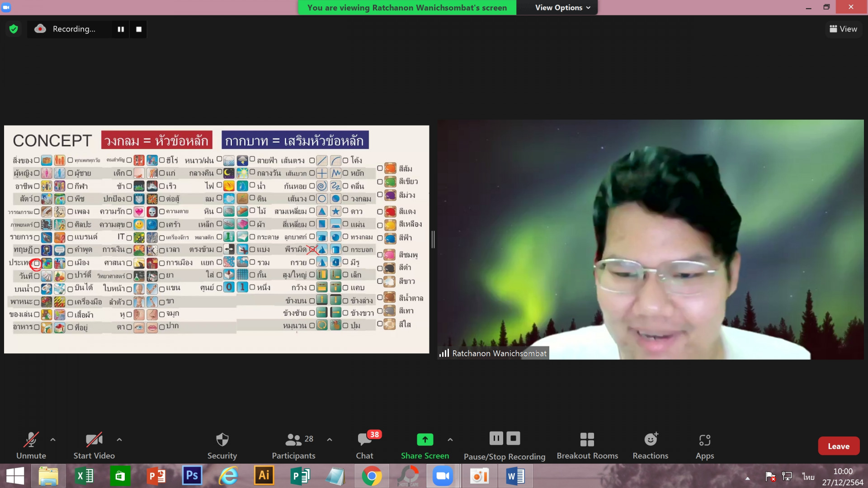The image size is (868, 488).
Task: Stop the recording in top bar
Action: pyautogui.click(x=139, y=29)
